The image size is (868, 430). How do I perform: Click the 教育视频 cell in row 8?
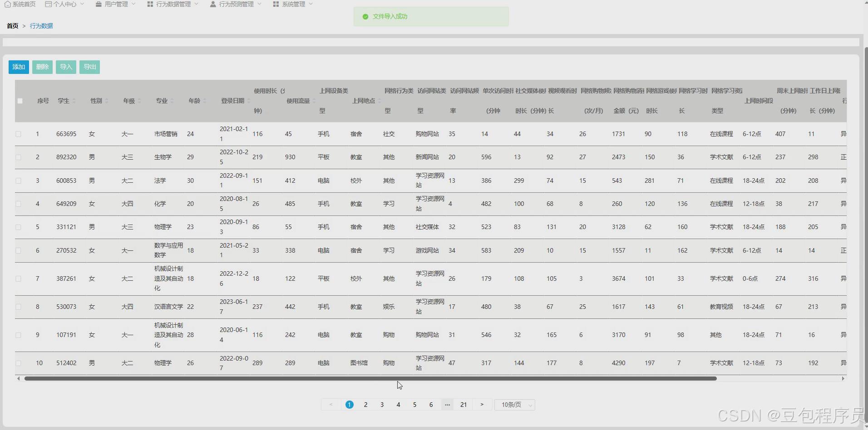(x=721, y=307)
